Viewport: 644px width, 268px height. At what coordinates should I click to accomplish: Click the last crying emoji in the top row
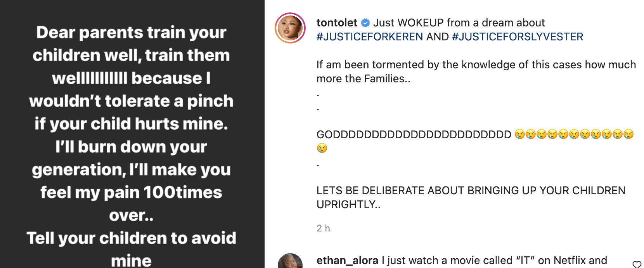628,134
